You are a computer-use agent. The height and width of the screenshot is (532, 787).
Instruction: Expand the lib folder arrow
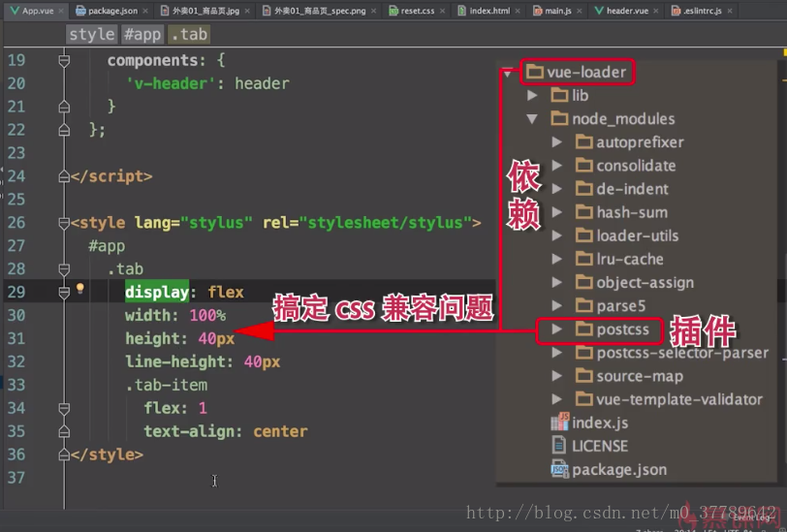(x=532, y=95)
